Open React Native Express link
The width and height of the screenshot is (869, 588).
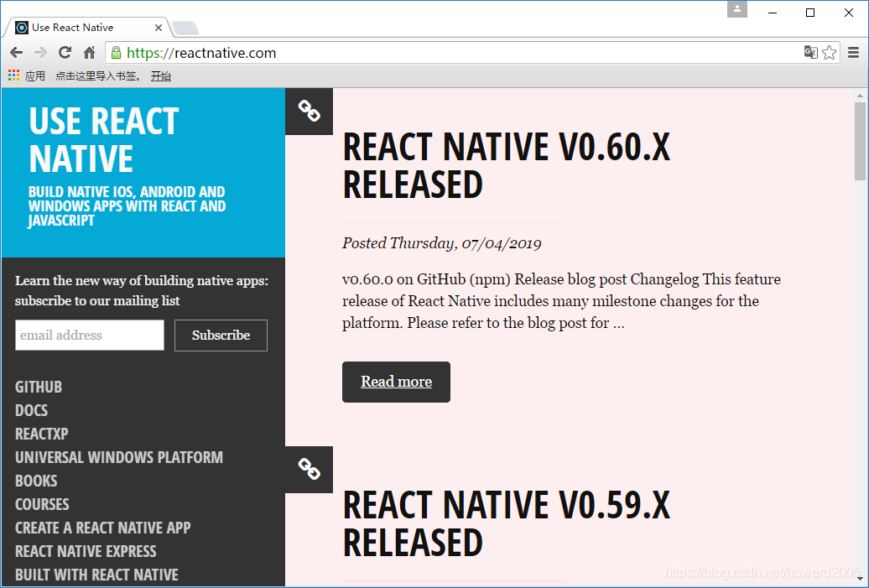point(86,551)
